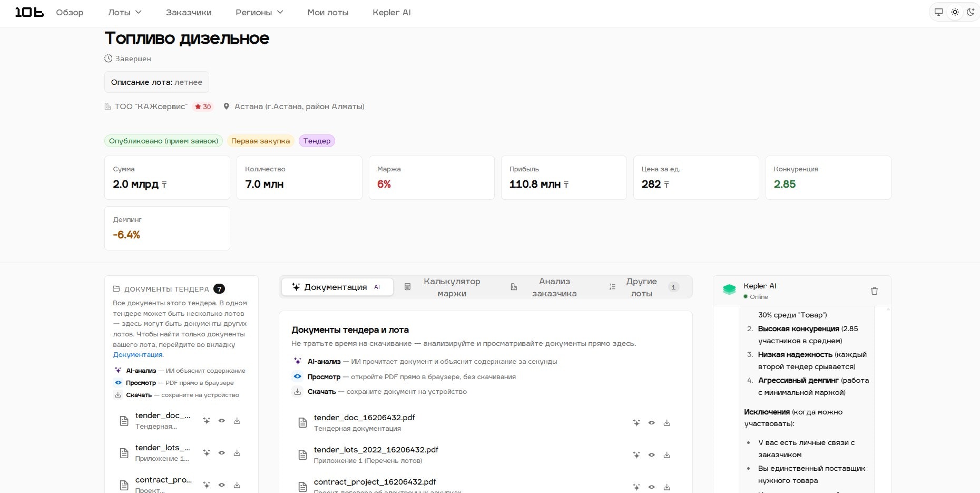Follow the blue Документация link in sidebar

[138, 355]
